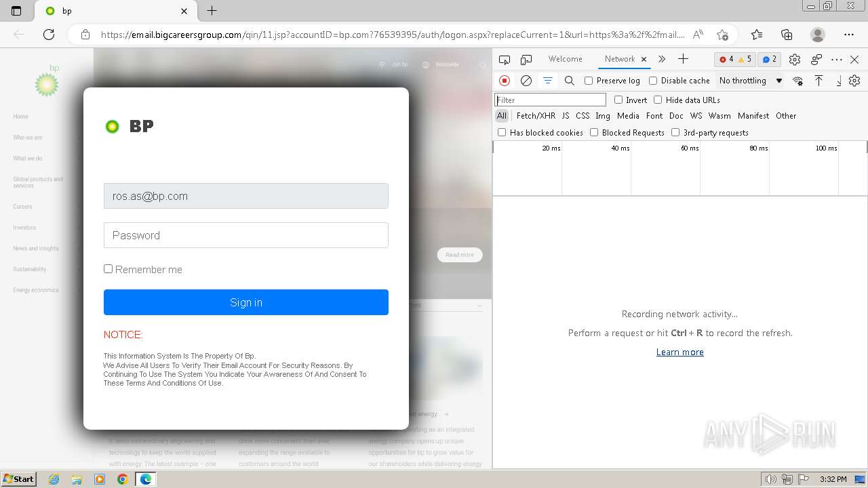
Task: Open the tab actions menu icon
Action: point(16,11)
